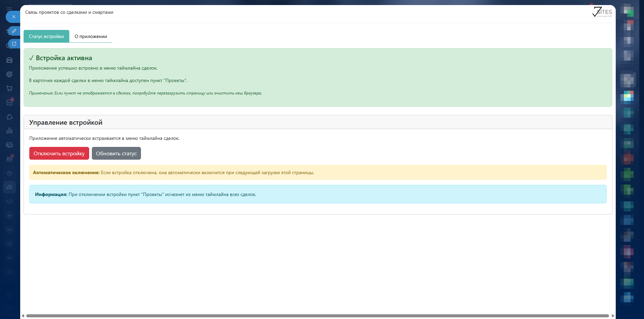This screenshot has width=644, height=319.
Task: Open the bar chart analytics icon
Action: pyautogui.click(x=9, y=131)
